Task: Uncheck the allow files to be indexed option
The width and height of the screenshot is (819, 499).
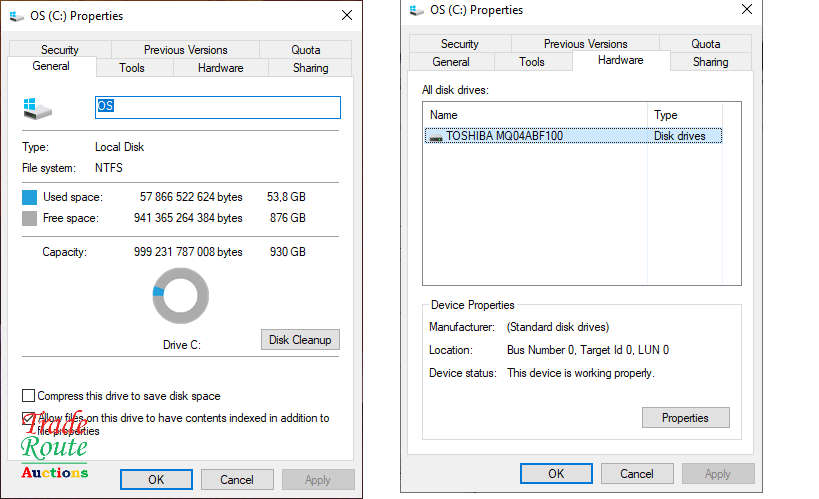Action: pyautogui.click(x=28, y=419)
